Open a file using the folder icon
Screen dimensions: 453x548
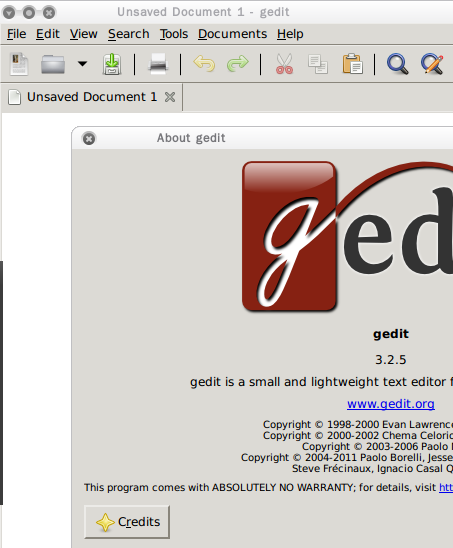(53, 64)
